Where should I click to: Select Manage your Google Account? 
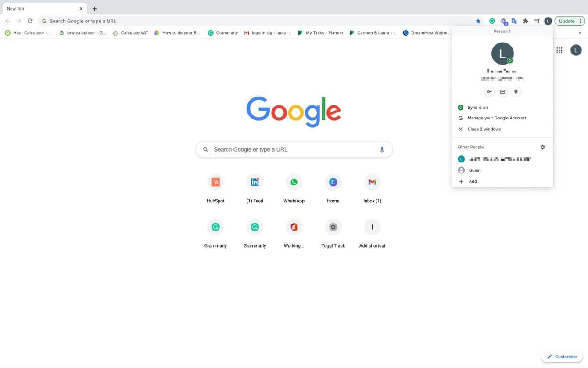point(502,118)
